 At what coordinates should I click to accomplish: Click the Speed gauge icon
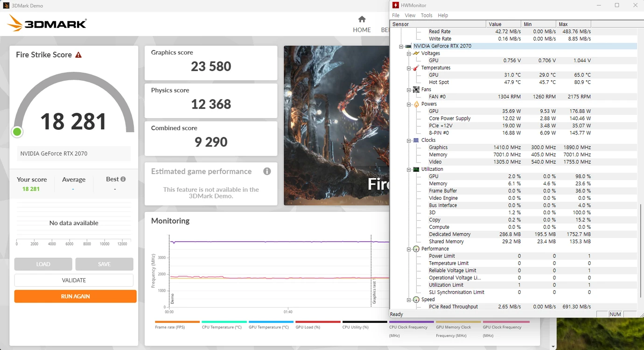tap(416, 300)
